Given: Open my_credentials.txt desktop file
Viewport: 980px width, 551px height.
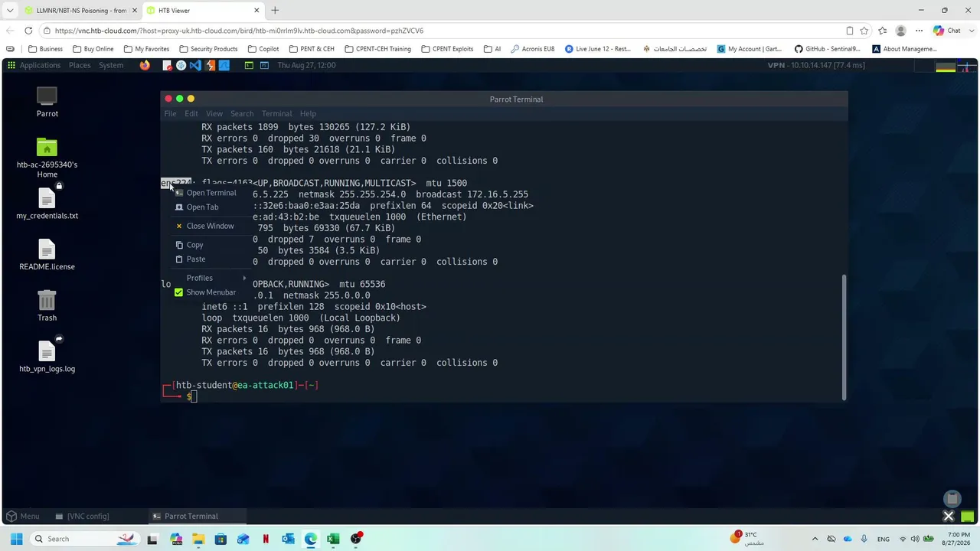Looking at the screenshot, I should (47, 204).
